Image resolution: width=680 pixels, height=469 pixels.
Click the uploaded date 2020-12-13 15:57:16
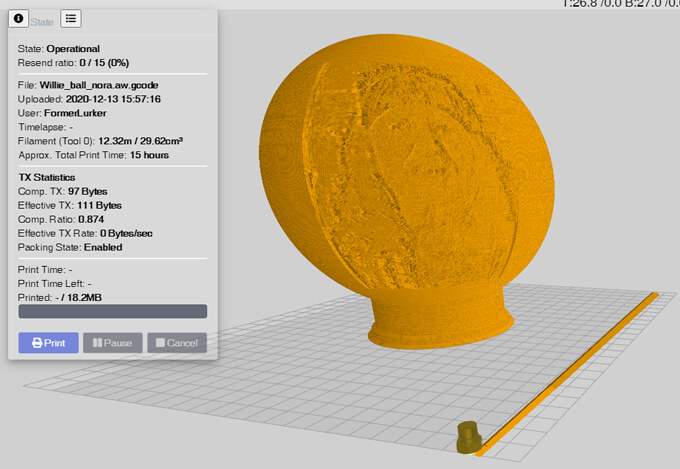coord(113,99)
